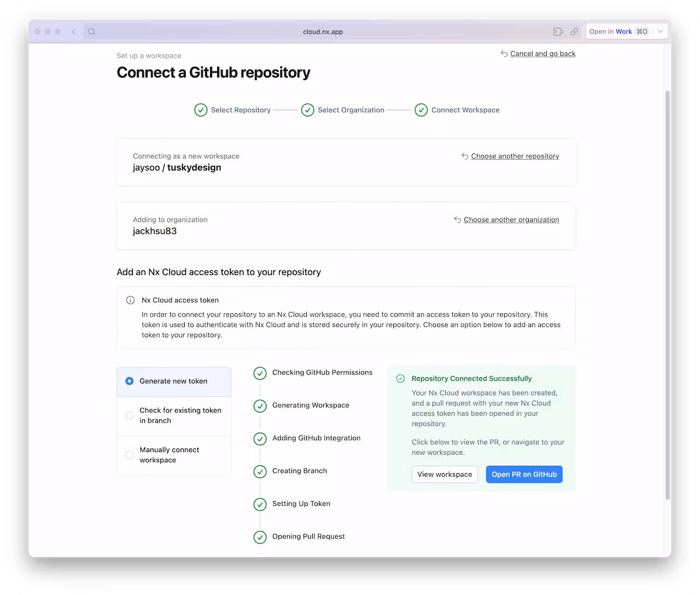The image size is (700, 595).
Task: Click the Select Repository step
Action: pyautogui.click(x=232, y=110)
